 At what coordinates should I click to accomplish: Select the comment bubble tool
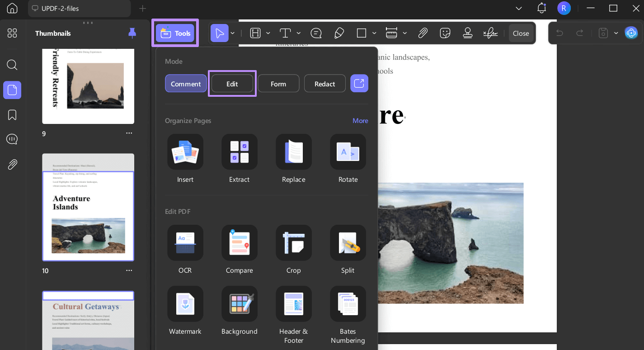(316, 33)
